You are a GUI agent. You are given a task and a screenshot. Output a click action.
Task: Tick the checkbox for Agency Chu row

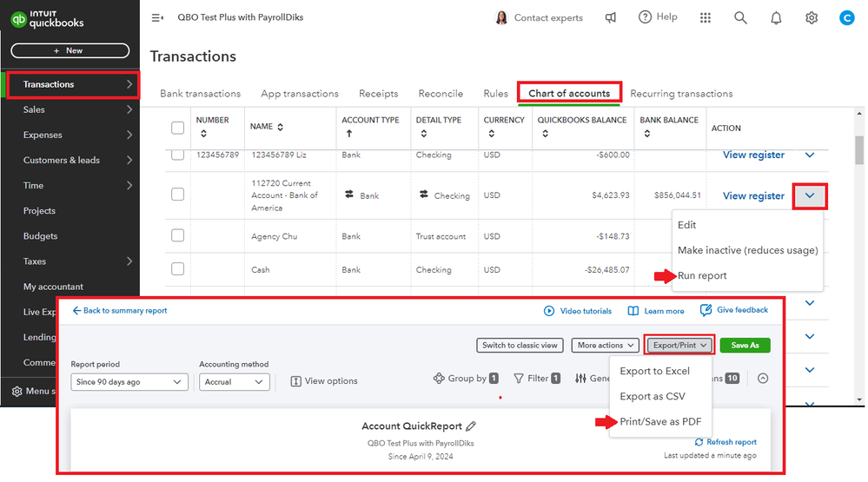(178, 236)
